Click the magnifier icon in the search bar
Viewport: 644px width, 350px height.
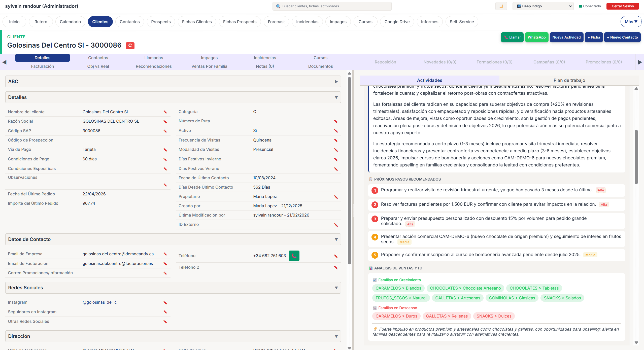(x=278, y=6)
